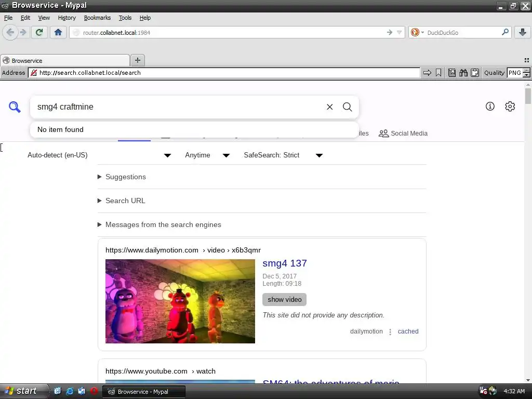This screenshot has height=399, width=532.
Task: Open the URL history dropdown arrow in router address bar
Action: point(400,33)
